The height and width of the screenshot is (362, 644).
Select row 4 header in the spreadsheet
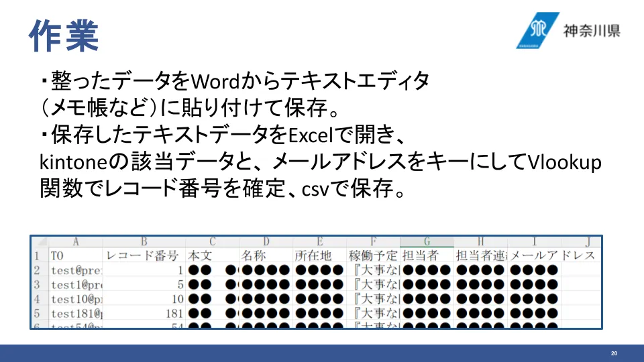[x=40, y=299]
